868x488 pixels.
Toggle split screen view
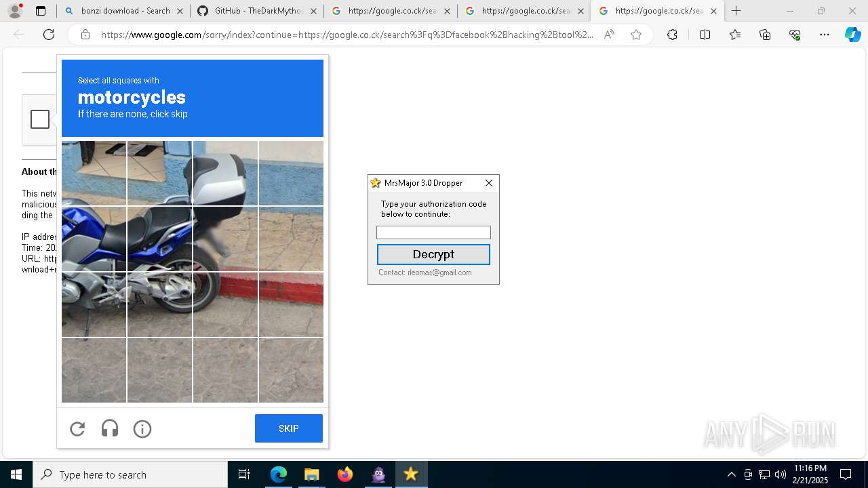705,35
